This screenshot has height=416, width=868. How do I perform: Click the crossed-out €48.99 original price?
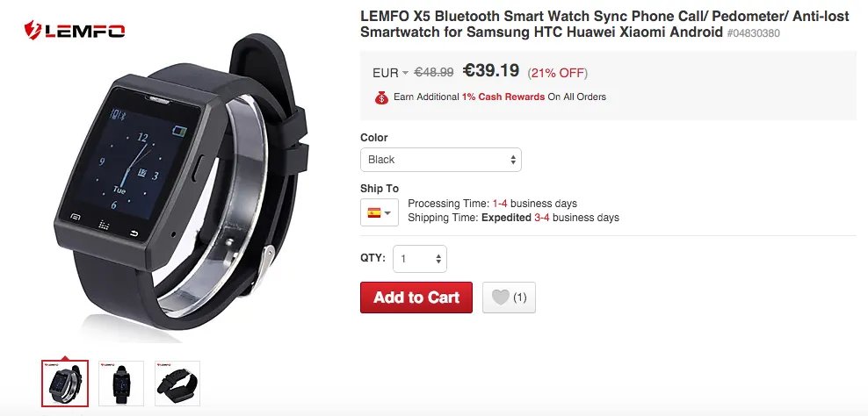[434, 73]
